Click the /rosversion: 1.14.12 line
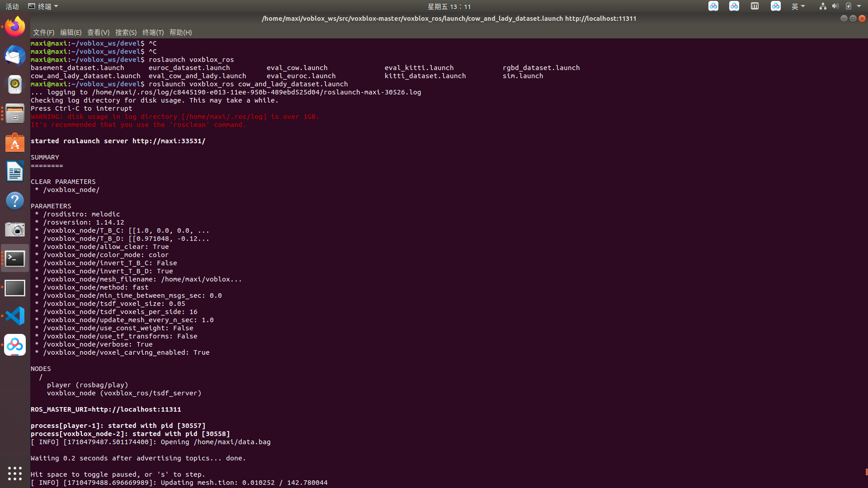The height and width of the screenshot is (488, 868). tap(80, 222)
